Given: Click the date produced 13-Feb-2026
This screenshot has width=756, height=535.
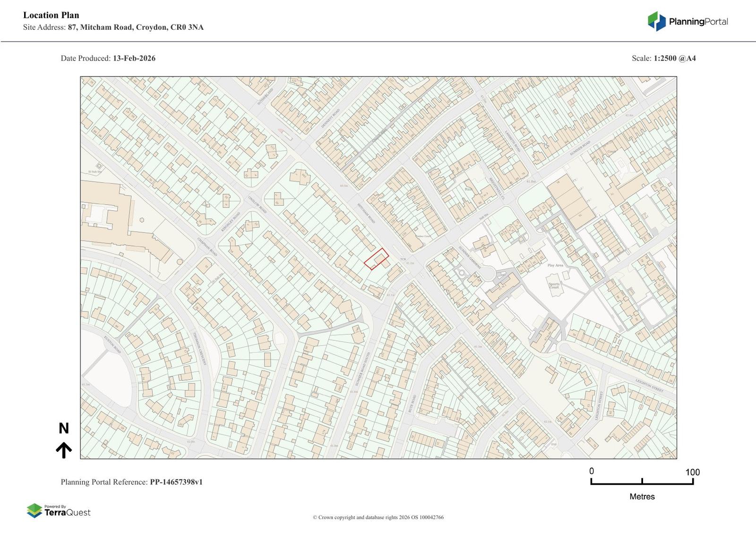Looking at the screenshot, I should click(x=134, y=59).
